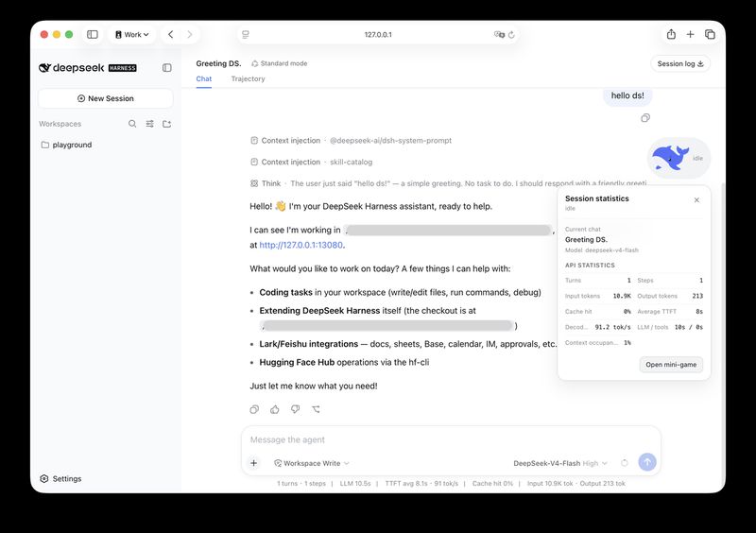Copy the assistant response
Viewport: 756px width, 533px height.
(x=254, y=409)
